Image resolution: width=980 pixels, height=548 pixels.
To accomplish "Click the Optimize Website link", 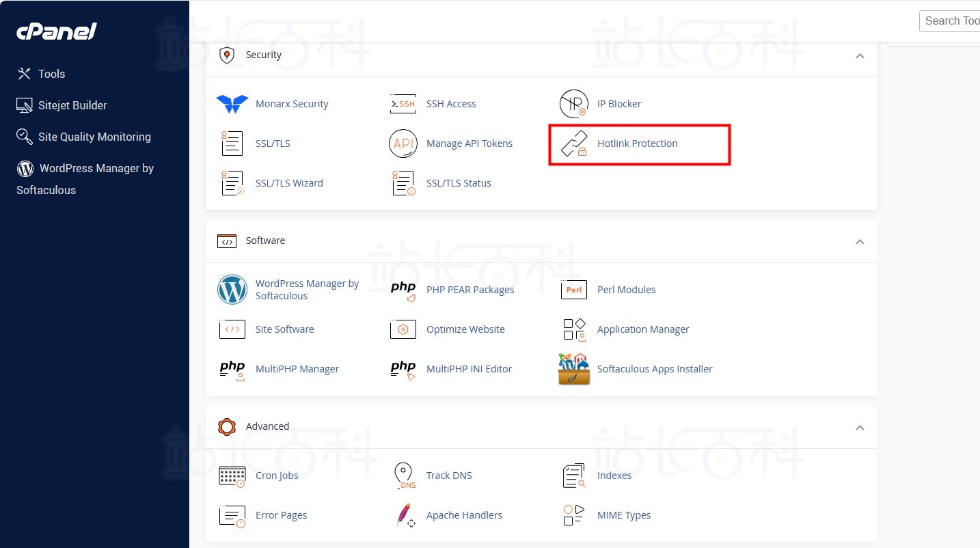I will tap(465, 329).
